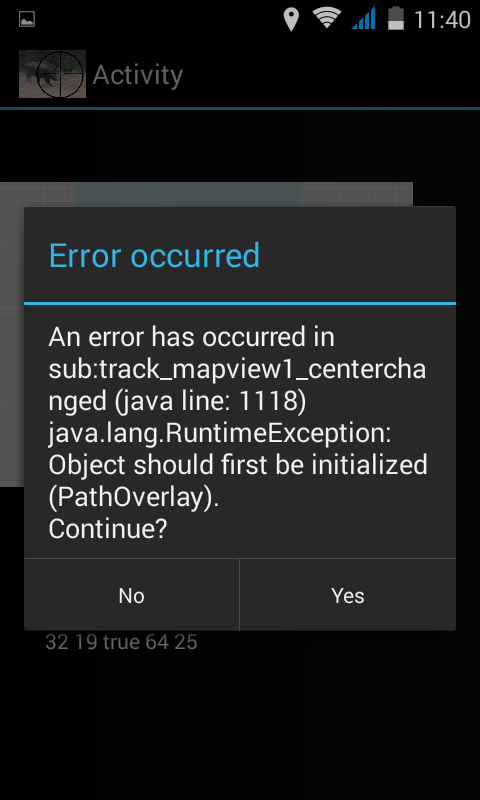Tap the cellular signal bars icon
The height and width of the screenshot is (800, 480).
click(364, 18)
